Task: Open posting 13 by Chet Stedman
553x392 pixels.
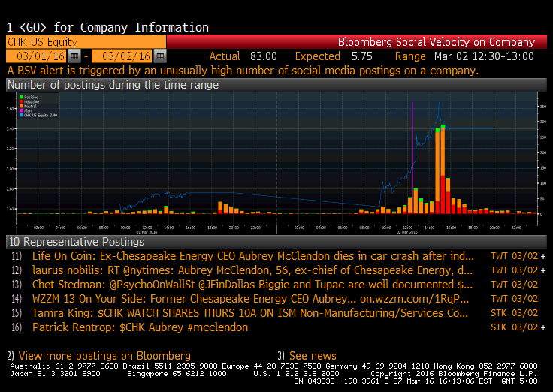Action: [x=252, y=285]
